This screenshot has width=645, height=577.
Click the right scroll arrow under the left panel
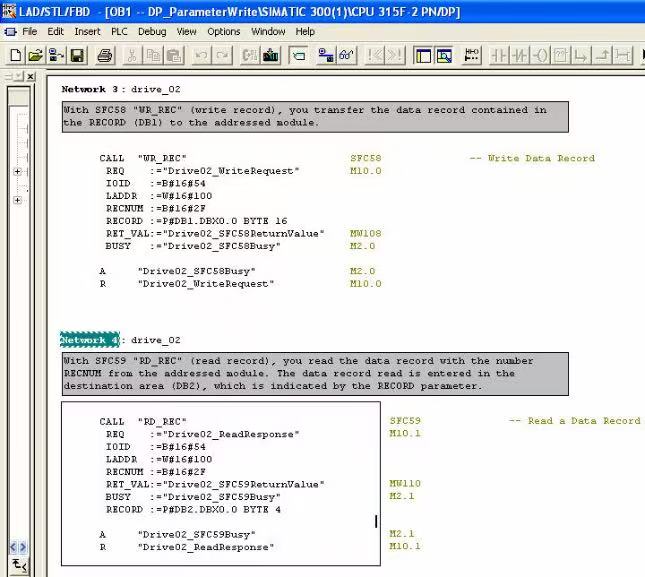21,548
